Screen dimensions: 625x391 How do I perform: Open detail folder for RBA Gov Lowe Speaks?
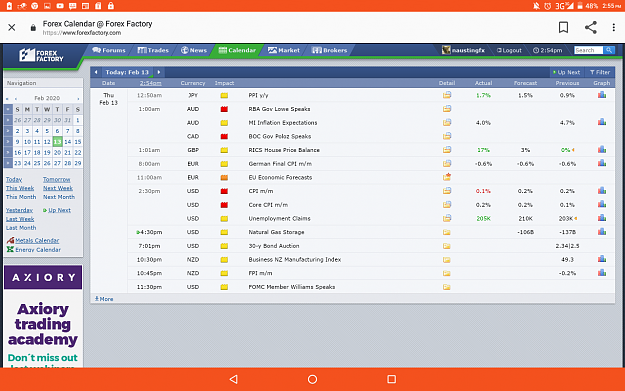(x=446, y=109)
